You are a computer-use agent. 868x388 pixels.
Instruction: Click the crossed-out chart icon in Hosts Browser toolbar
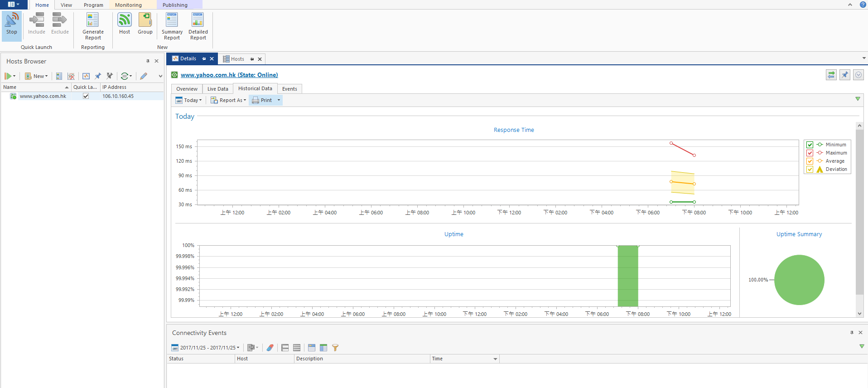(x=71, y=76)
